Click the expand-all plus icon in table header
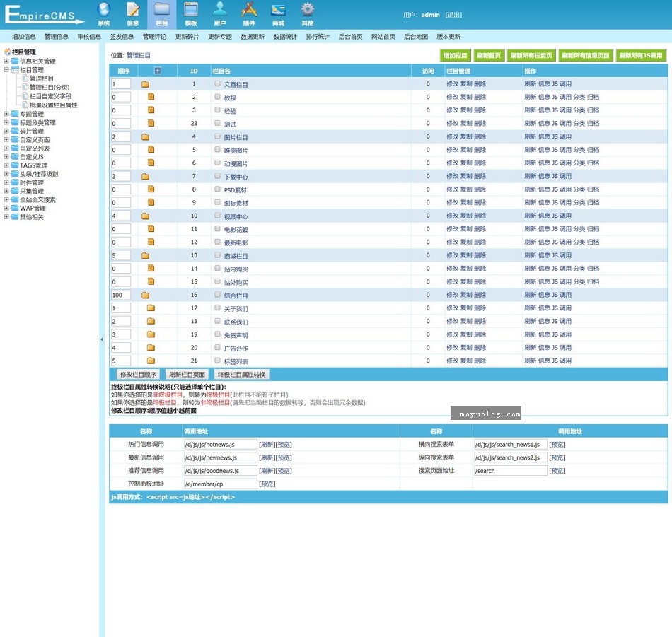 point(158,71)
